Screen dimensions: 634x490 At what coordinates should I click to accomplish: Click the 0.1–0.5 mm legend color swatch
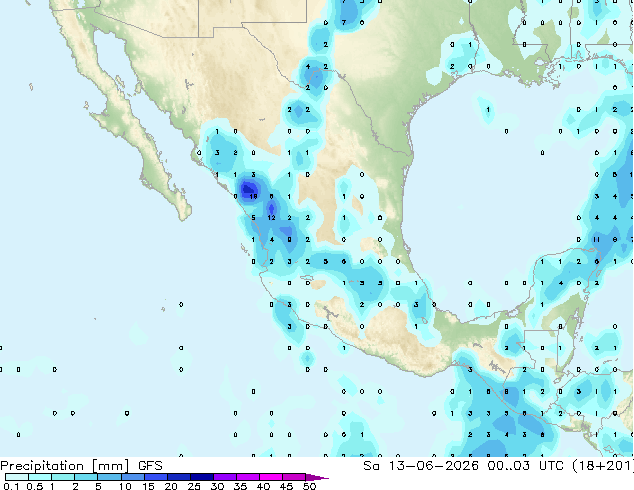(17, 477)
